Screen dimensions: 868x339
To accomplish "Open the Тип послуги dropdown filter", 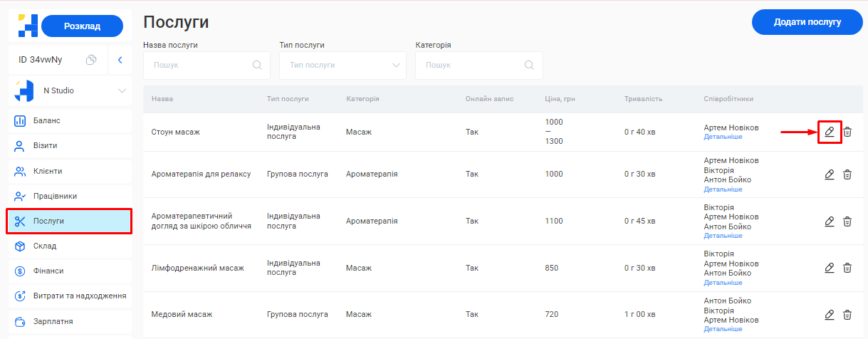I will tap(343, 65).
